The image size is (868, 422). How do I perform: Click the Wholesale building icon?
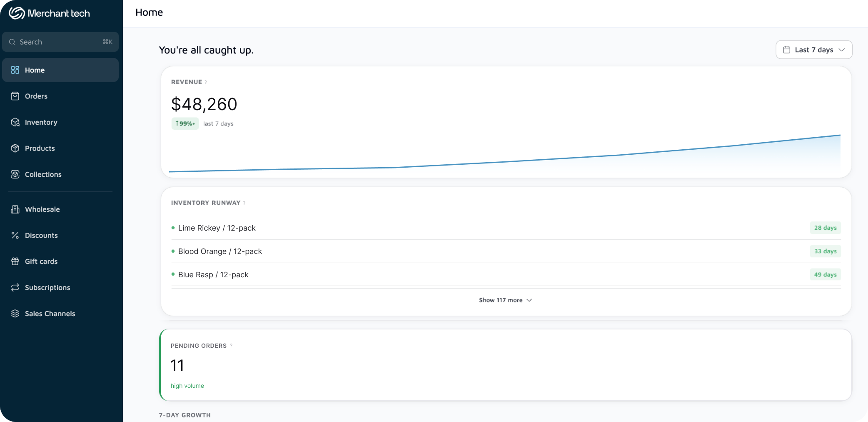coord(15,209)
